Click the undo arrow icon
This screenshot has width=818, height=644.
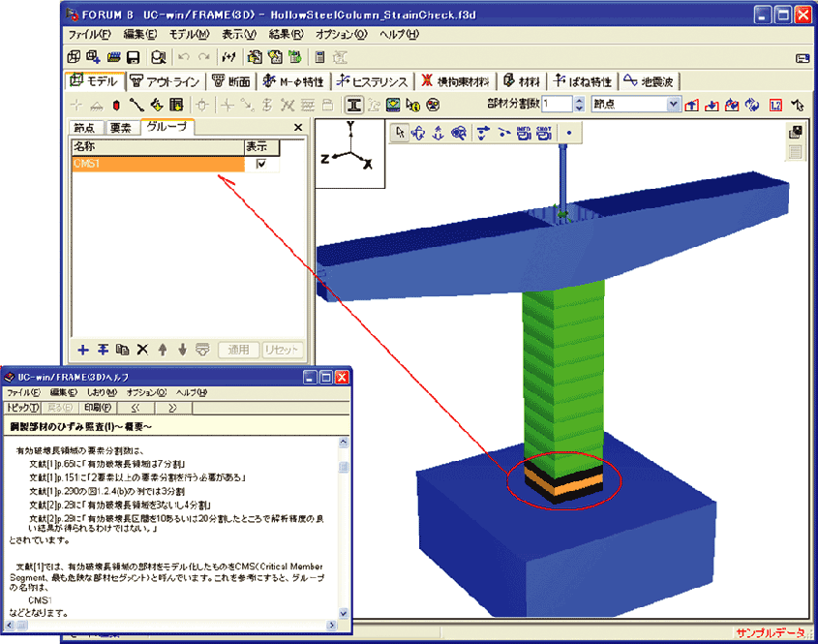184,57
